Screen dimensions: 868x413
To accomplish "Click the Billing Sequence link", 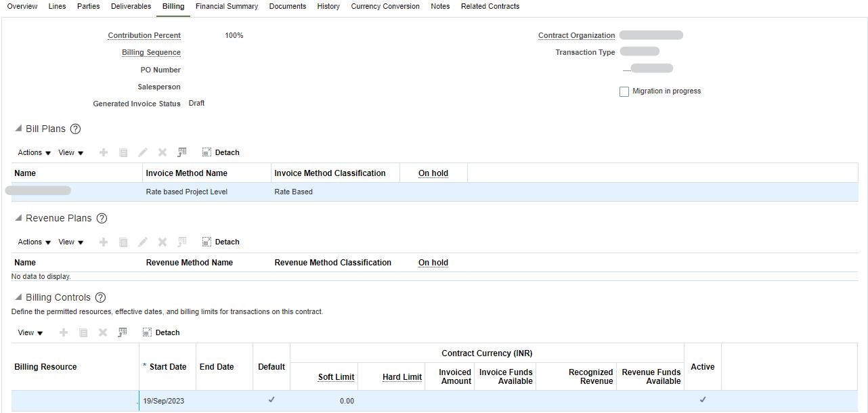I will click(x=150, y=52).
